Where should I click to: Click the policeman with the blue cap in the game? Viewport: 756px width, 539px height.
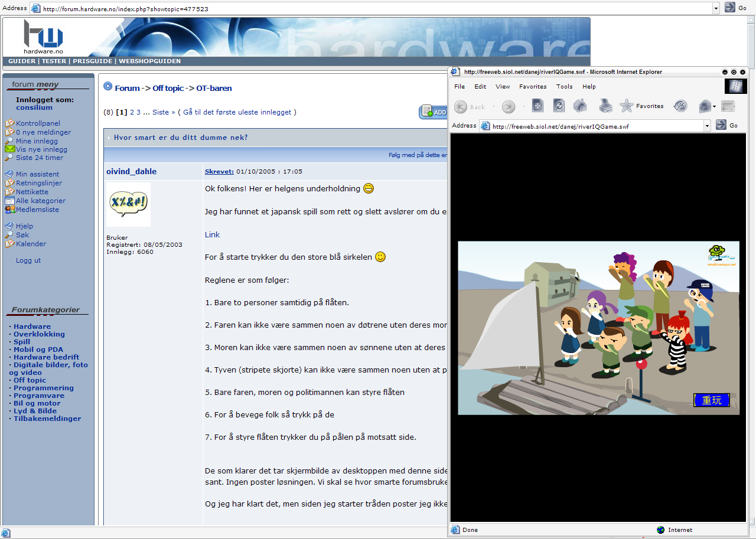702,316
